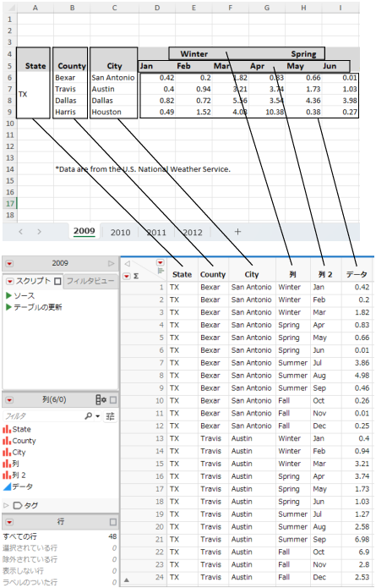Click the City column nominal icon in column list
Screen dimensions: 376x588
[x=7, y=453]
